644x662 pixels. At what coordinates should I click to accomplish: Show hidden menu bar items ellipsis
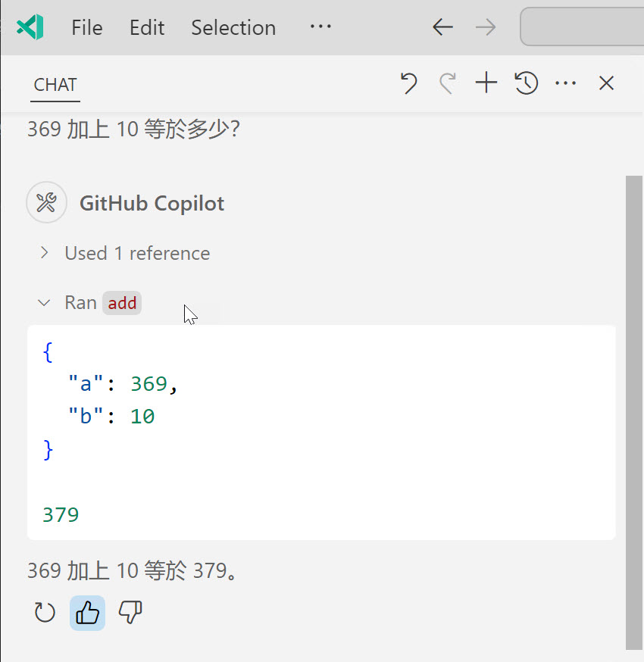pos(320,27)
